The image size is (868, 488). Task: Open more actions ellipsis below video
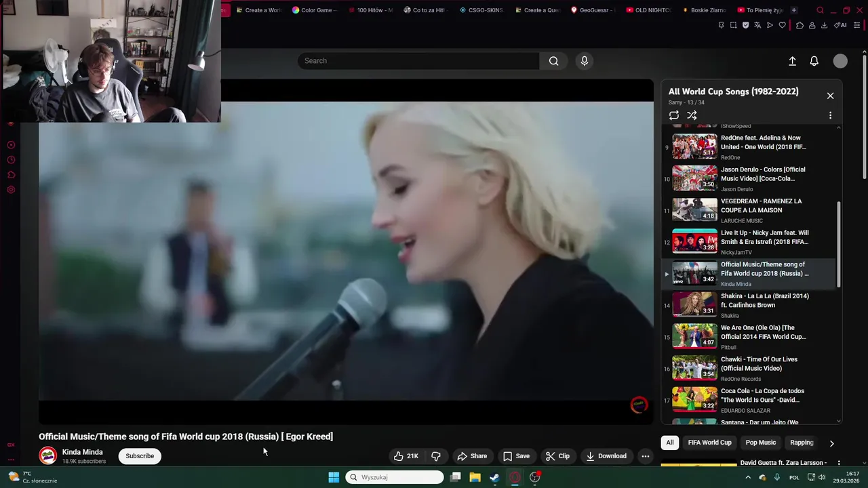coord(646,456)
